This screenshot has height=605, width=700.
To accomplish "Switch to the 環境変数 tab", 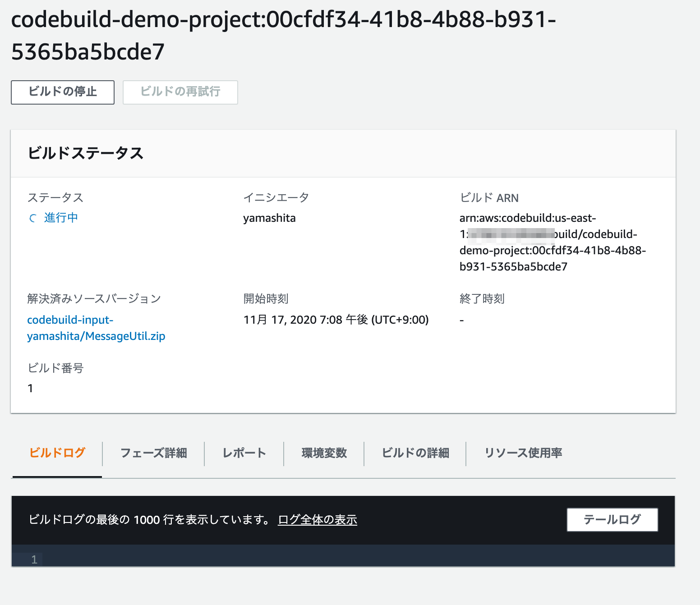I will (x=324, y=453).
